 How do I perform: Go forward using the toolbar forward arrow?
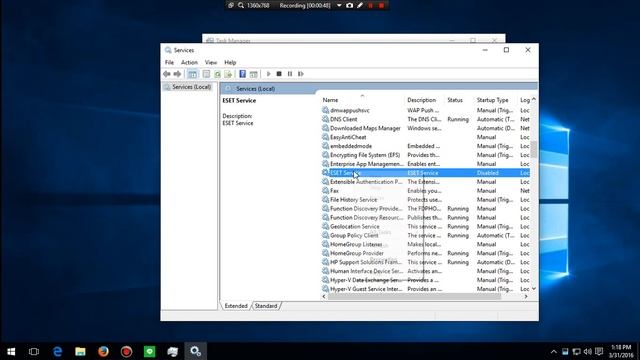point(177,74)
